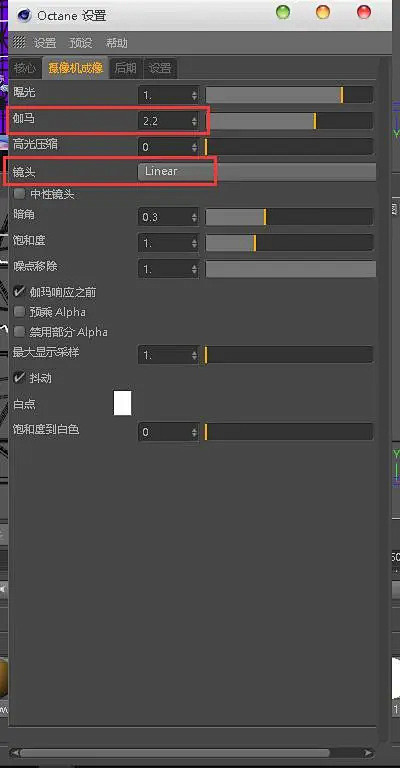
Task: Click the orange window button in title bar
Action: [x=323, y=12]
